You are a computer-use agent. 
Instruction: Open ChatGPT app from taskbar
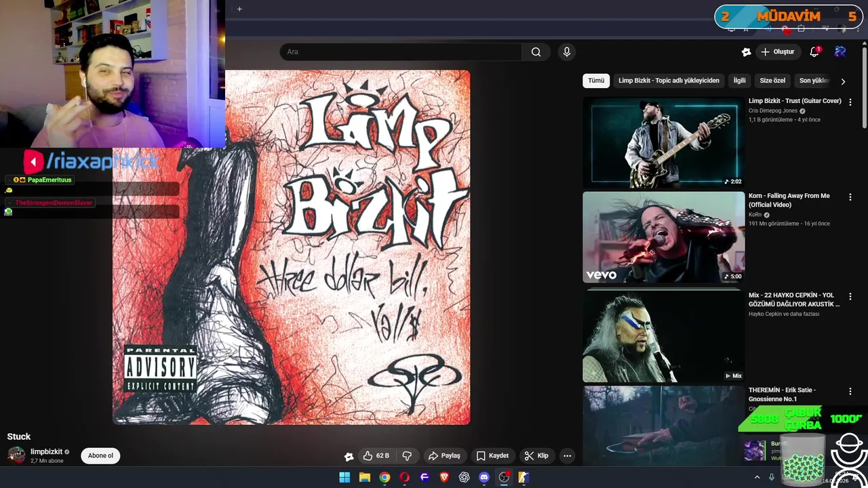tap(465, 477)
